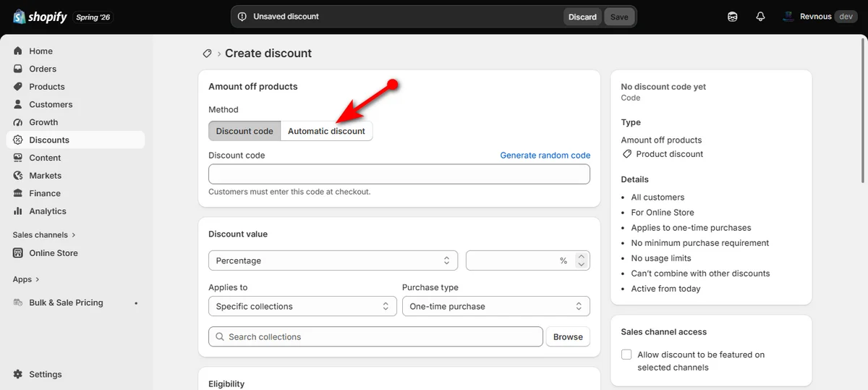Click the Growth target icon
Screen dimensions: 868x390
point(18,122)
